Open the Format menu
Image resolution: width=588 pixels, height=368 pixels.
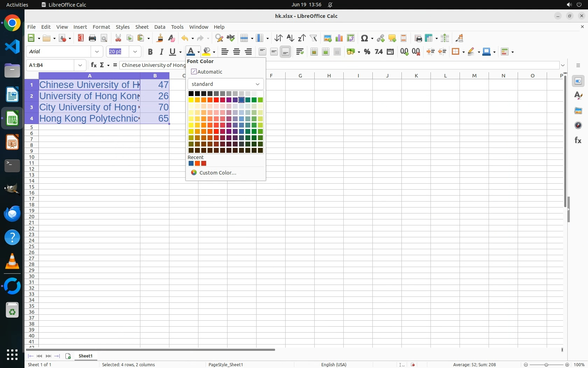[101, 27]
